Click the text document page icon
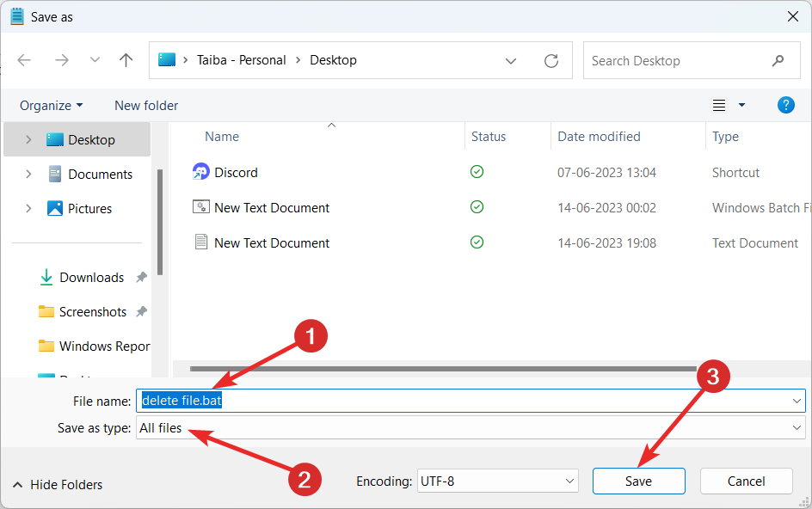The image size is (812, 509). 201,242
